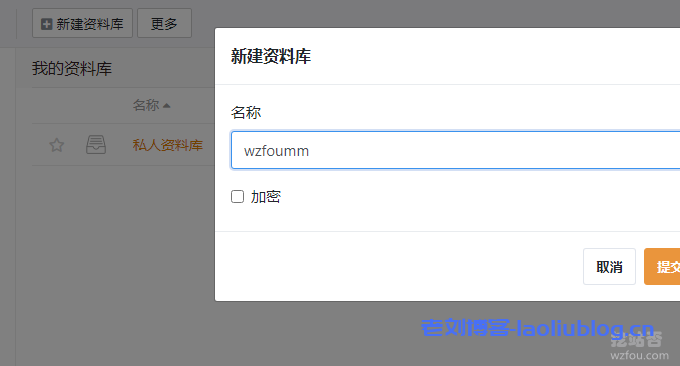
Task: Click the empty dialog area beside the 加密 checkbox
Action: pyautogui.click(x=434, y=196)
